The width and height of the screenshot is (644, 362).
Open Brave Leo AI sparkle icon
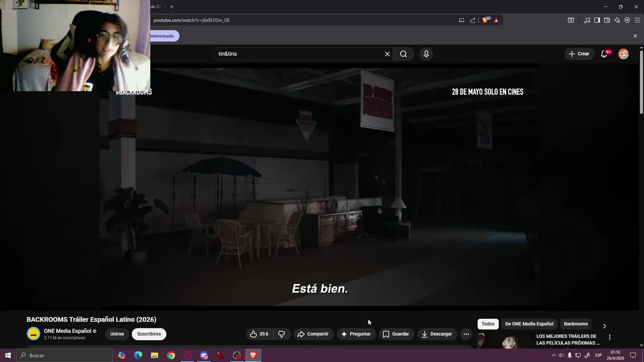pyautogui.click(x=617, y=20)
